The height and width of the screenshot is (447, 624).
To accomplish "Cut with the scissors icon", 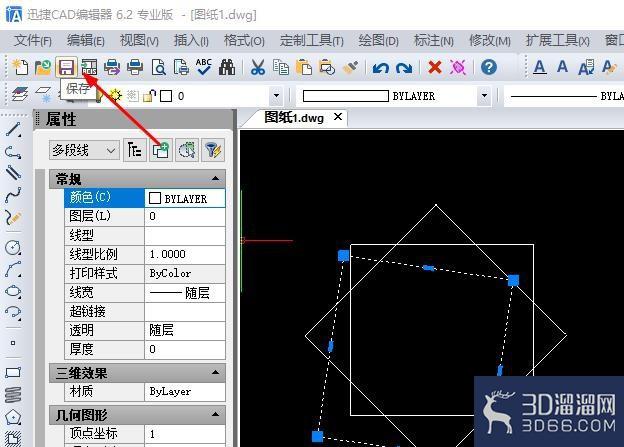I will tap(257, 67).
